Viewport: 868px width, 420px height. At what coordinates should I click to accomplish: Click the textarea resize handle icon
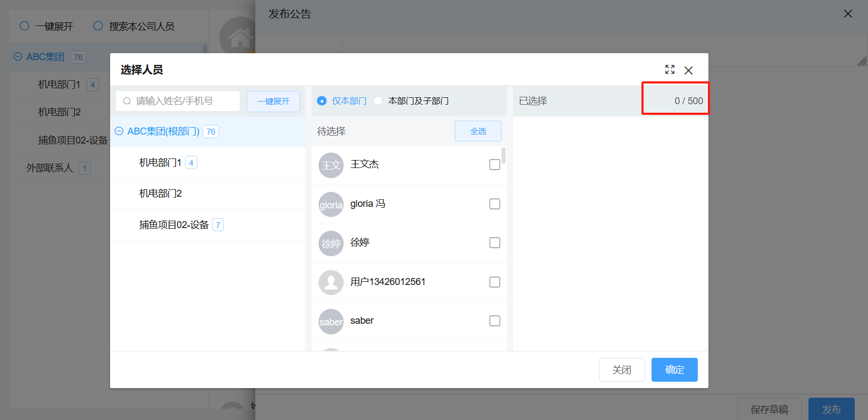click(x=862, y=62)
